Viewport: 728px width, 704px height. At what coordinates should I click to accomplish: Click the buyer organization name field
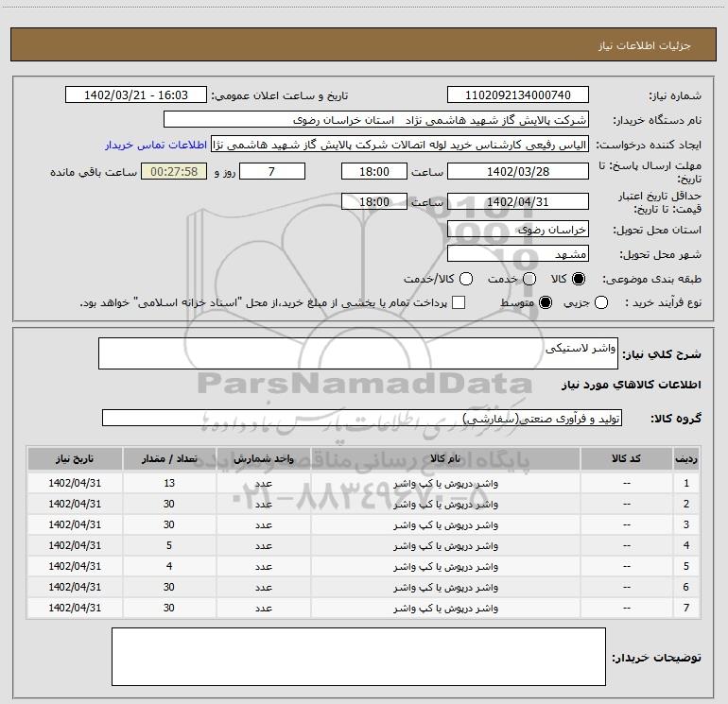pyautogui.click(x=376, y=119)
